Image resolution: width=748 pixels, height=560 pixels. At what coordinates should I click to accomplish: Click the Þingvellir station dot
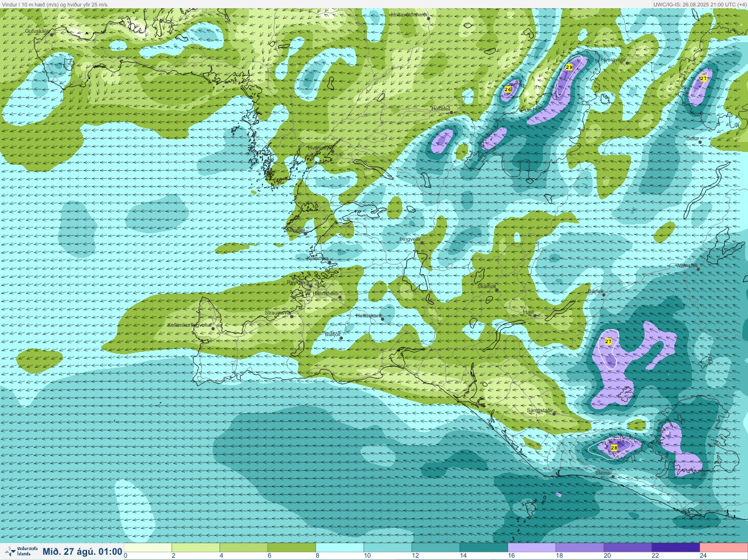(422, 242)
